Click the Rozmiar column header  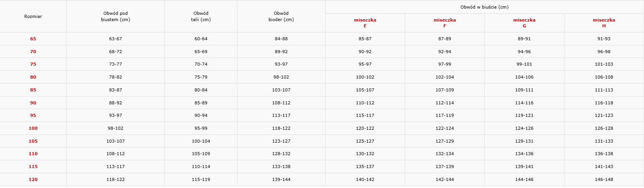33,16
